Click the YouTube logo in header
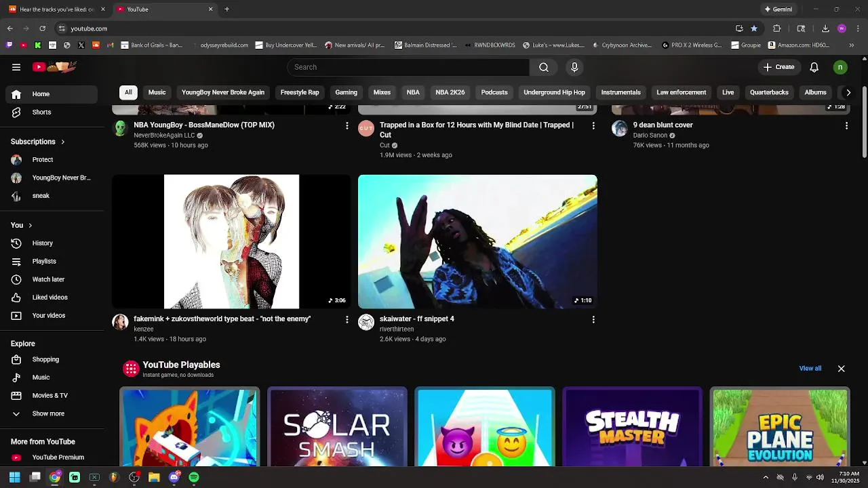This screenshot has width=868, height=488. click(55, 66)
